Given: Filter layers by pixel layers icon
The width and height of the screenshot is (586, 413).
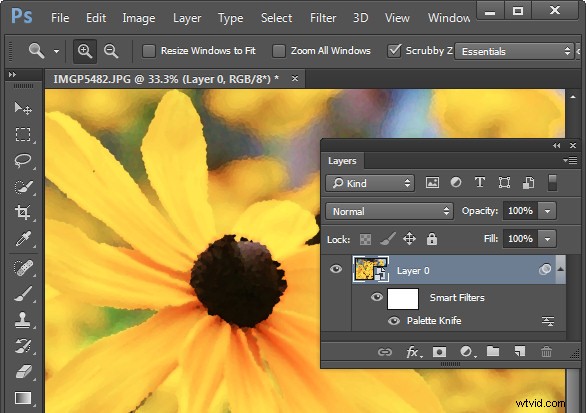Looking at the screenshot, I should click(432, 183).
